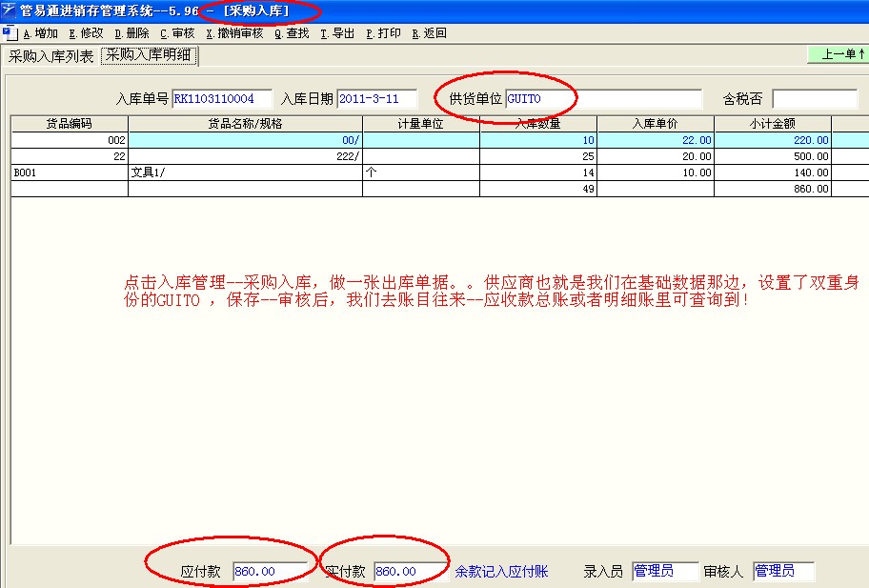Click the 审核人 field showing 管理员
869x588 pixels.
click(x=783, y=572)
